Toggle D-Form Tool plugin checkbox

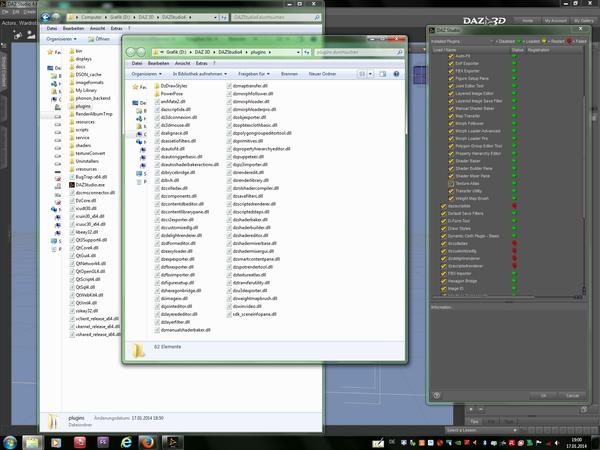pyautogui.click(x=443, y=221)
